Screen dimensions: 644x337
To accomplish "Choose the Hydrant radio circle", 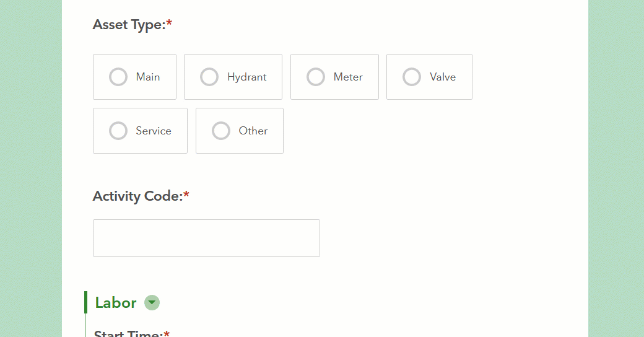I will (x=209, y=77).
